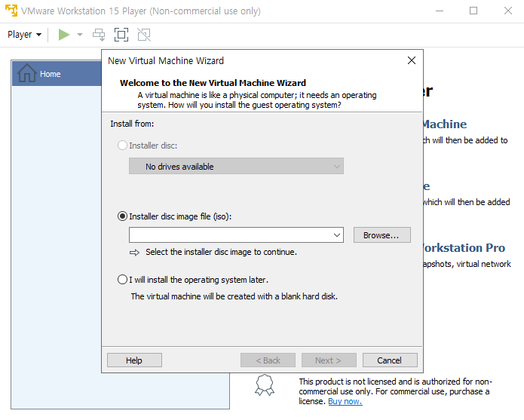Select Installer disc image file (iso) option
The width and height of the screenshot is (524, 420).
click(122, 216)
